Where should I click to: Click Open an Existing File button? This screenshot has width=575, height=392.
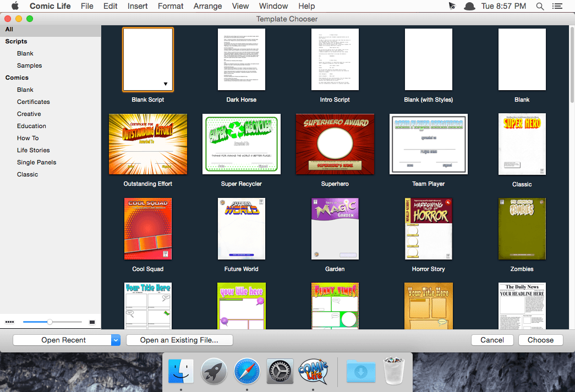point(179,340)
